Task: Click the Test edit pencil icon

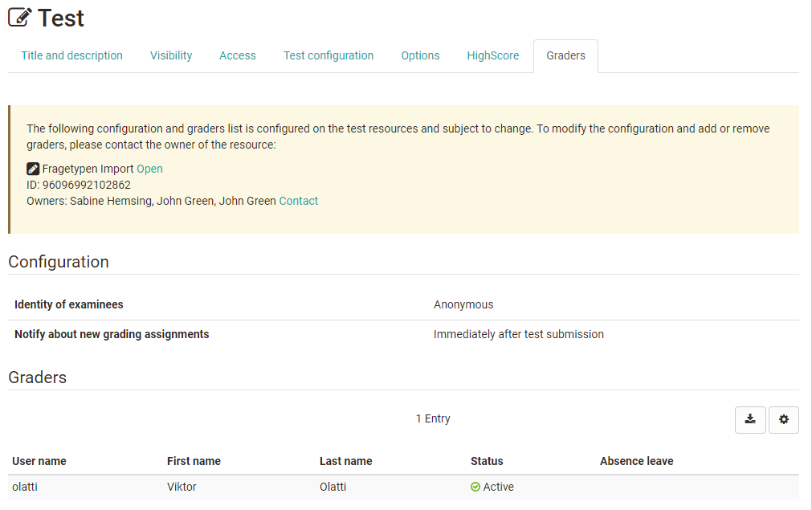Action: click(x=20, y=18)
